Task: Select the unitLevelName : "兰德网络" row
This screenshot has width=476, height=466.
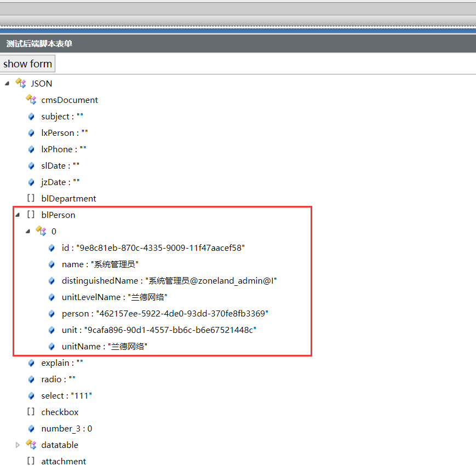Action: click(114, 297)
